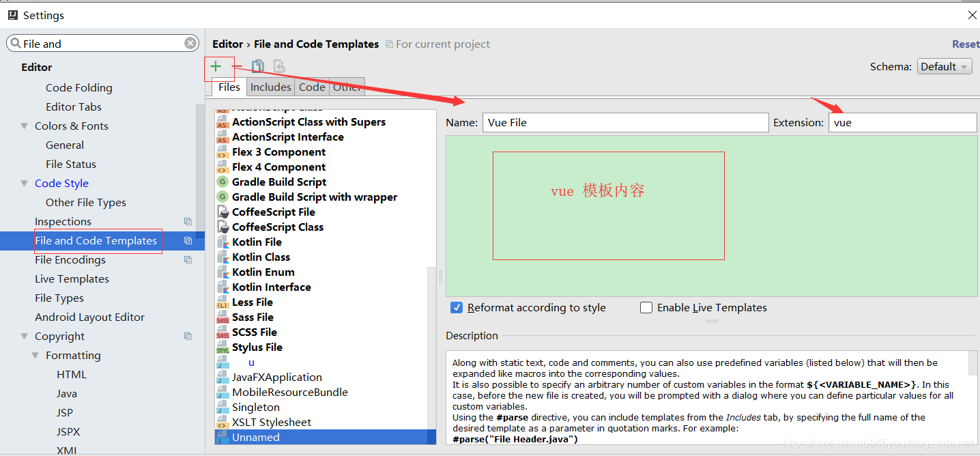Click the Copy Template toolbar icon

257,66
